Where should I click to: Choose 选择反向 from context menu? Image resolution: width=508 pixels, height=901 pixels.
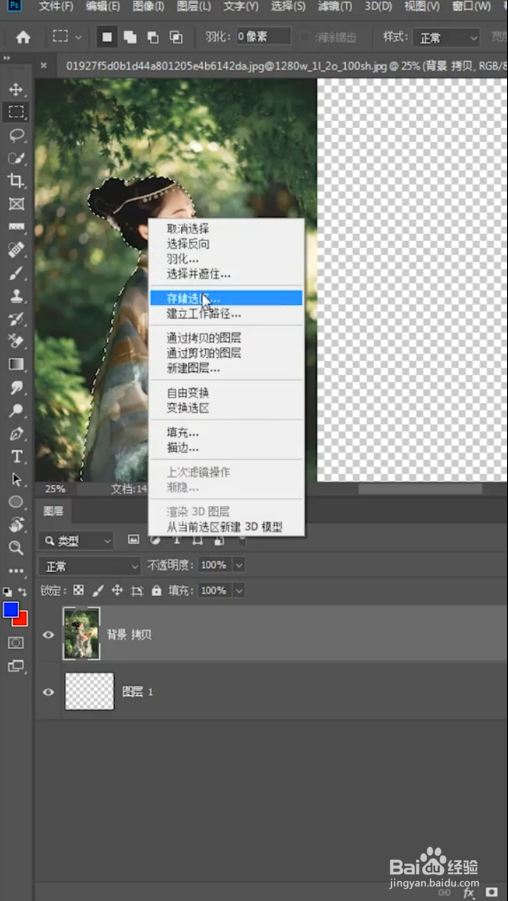point(188,244)
